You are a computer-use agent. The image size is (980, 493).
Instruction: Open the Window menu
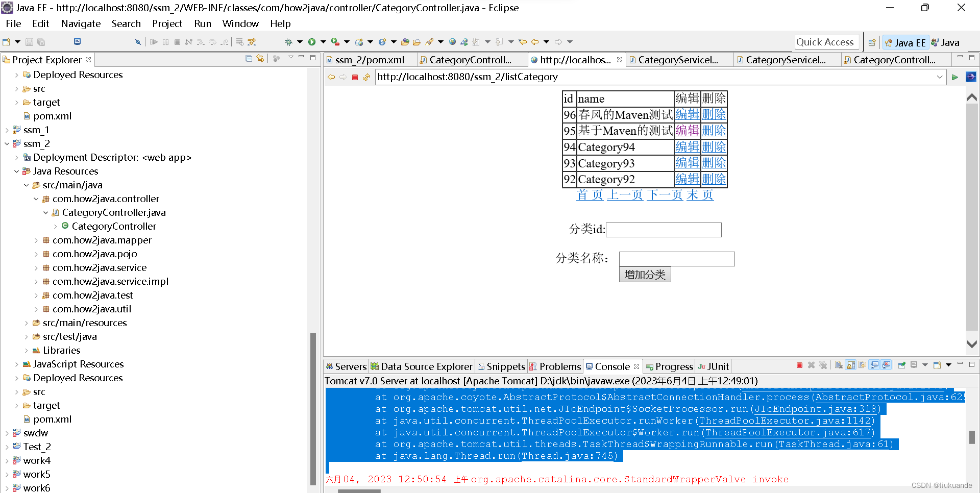pyautogui.click(x=240, y=23)
